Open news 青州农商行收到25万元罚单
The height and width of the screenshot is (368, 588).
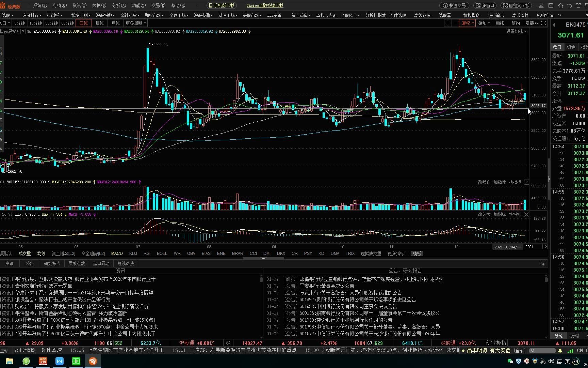click(43, 286)
